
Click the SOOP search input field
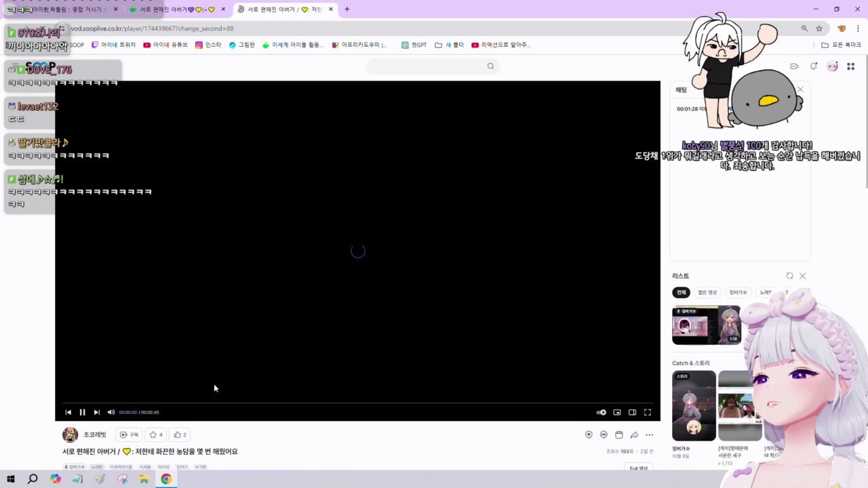click(426, 66)
